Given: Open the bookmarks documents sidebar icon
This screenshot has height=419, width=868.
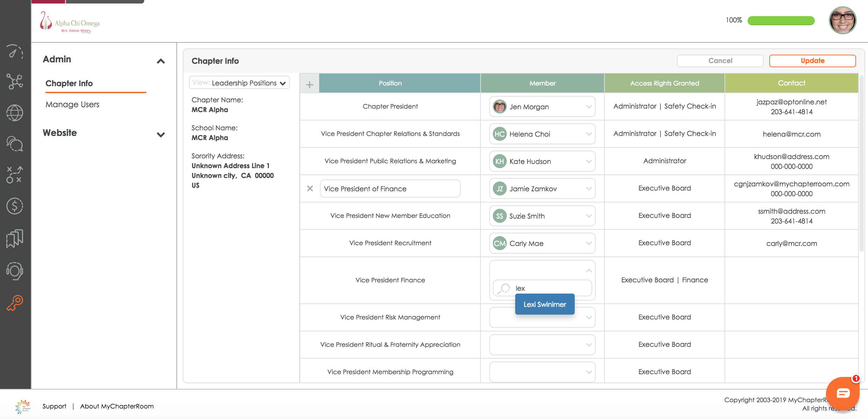Looking at the screenshot, I should coord(15,238).
